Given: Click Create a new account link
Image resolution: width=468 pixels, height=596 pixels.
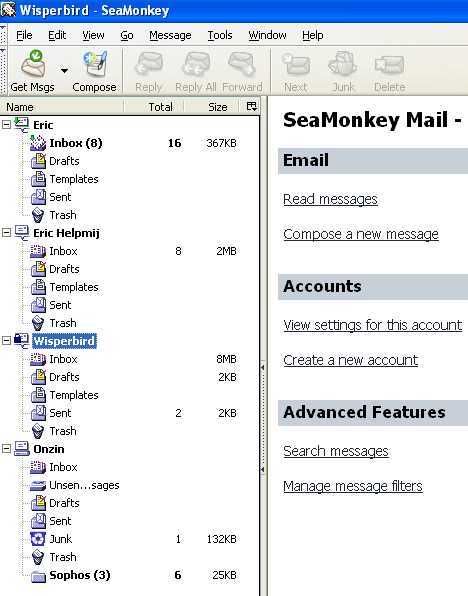Looking at the screenshot, I should pos(350,360).
